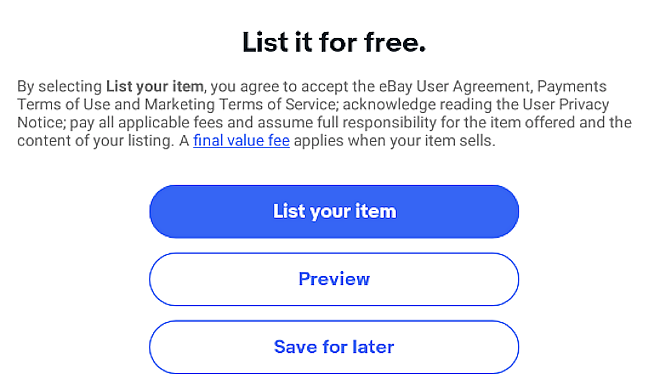660x385 pixels.
Task: Click the User Privacy Notice text
Action: pyautogui.click(x=566, y=104)
